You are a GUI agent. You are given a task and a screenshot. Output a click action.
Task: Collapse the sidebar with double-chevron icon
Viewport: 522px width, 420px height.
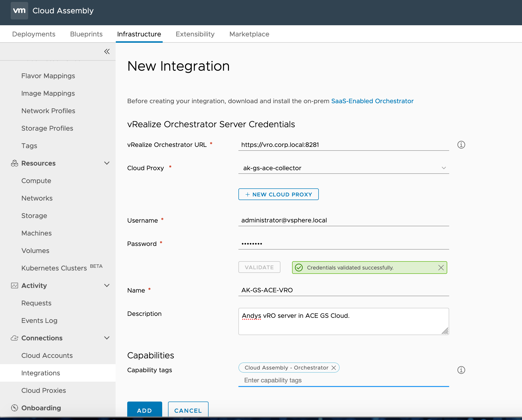pos(107,51)
